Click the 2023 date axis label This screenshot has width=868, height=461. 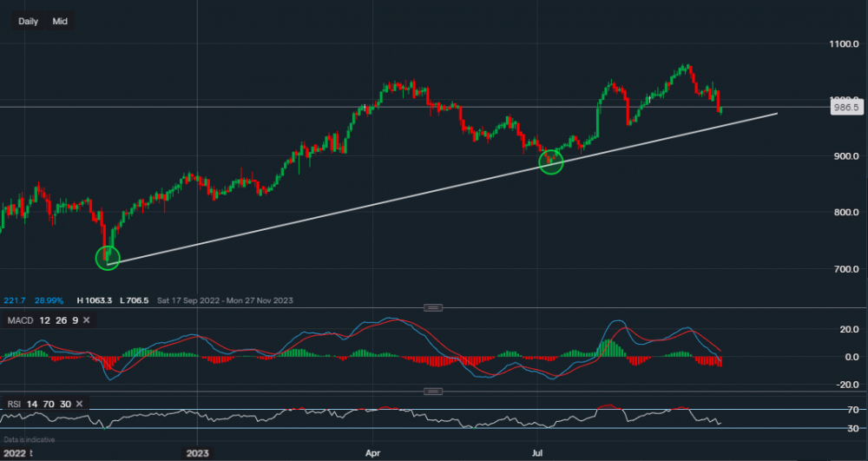[198, 452]
